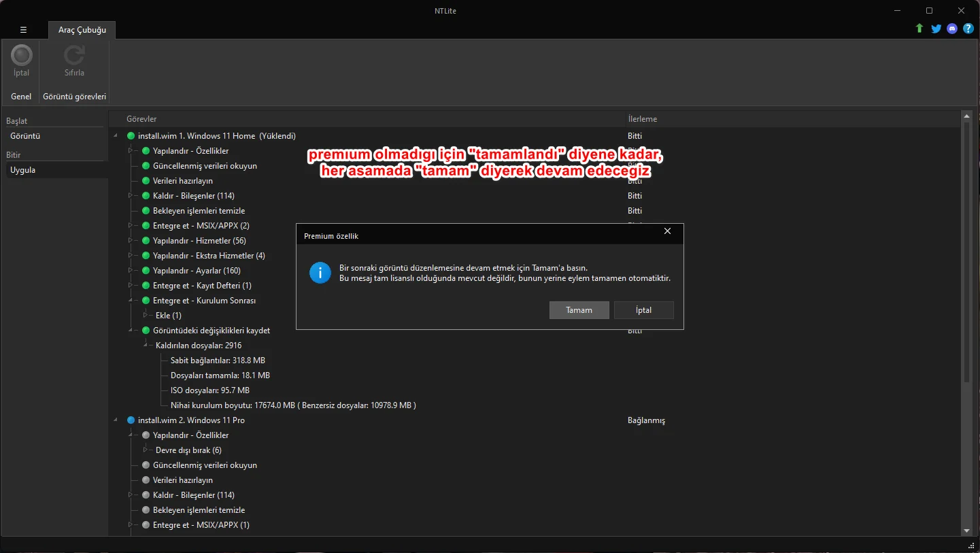Click the İlerleme column header
Image resolution: width=980 pixels, height=553 pixels.
(x=642, y=119)
